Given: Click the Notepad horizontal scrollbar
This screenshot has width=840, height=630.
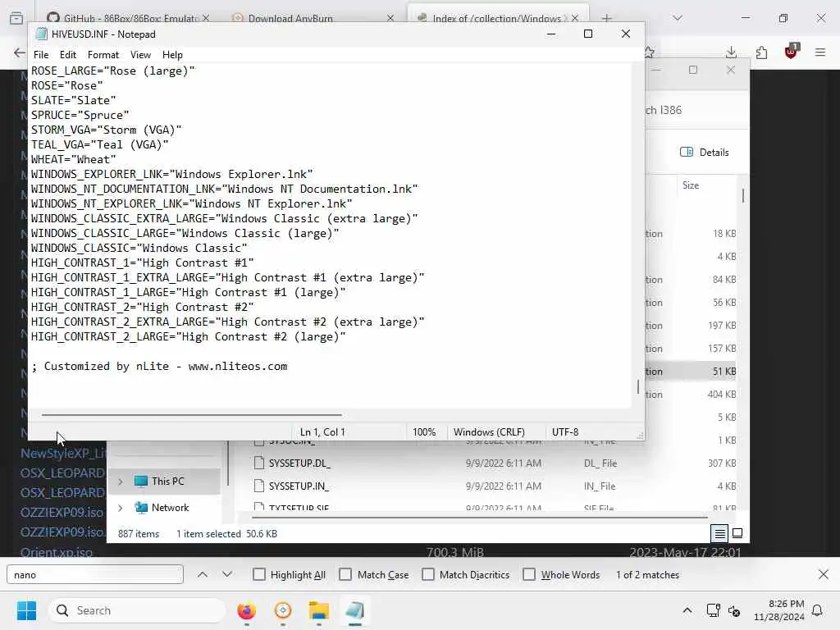Looking at the screenshot, I should tap(191, 414).
